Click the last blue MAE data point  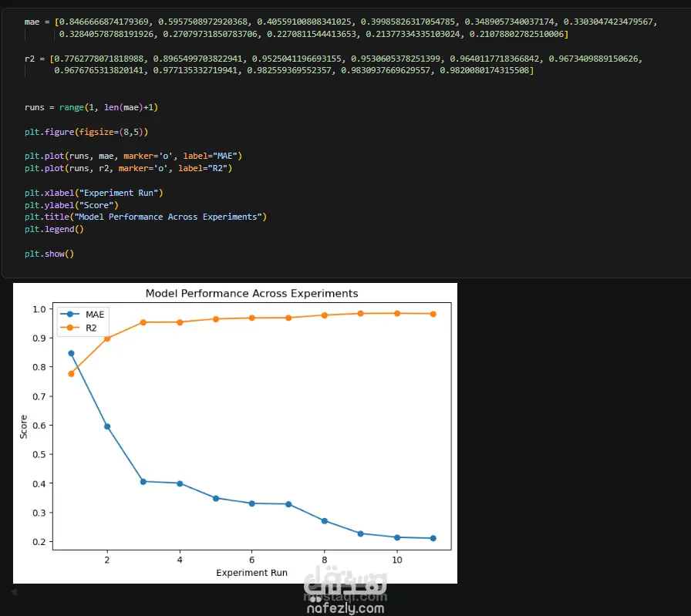pyautogui.click(x=433, y=538)
